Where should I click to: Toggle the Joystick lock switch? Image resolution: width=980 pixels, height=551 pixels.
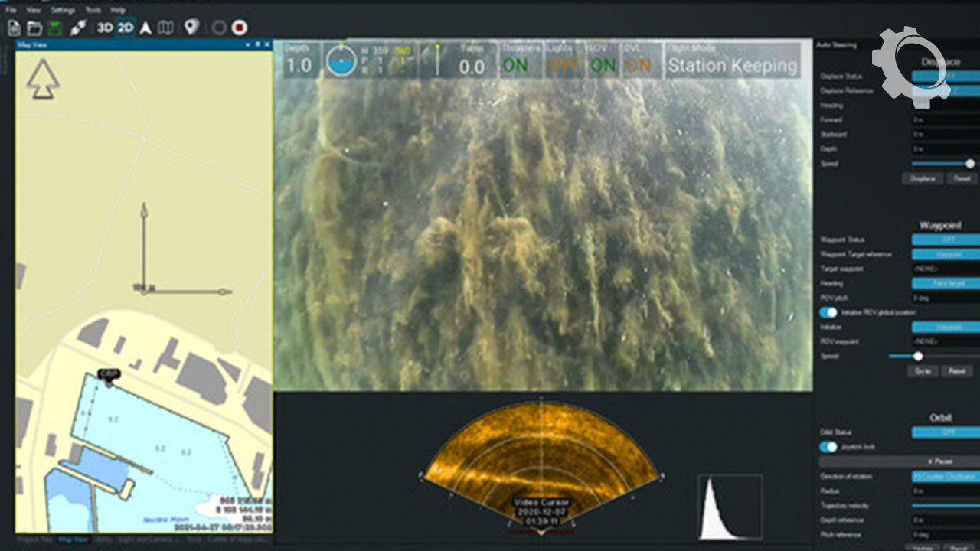click(828, 447)
